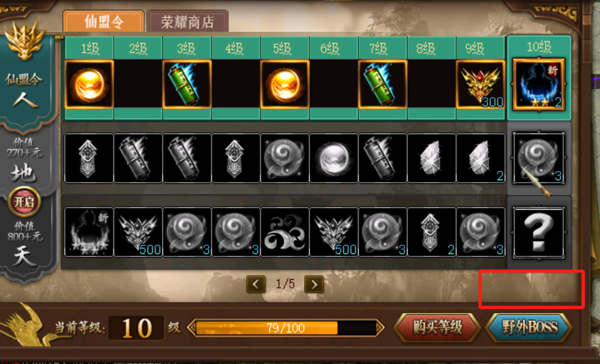Switch to the 荣耀商店 tab

coord(188,22)
